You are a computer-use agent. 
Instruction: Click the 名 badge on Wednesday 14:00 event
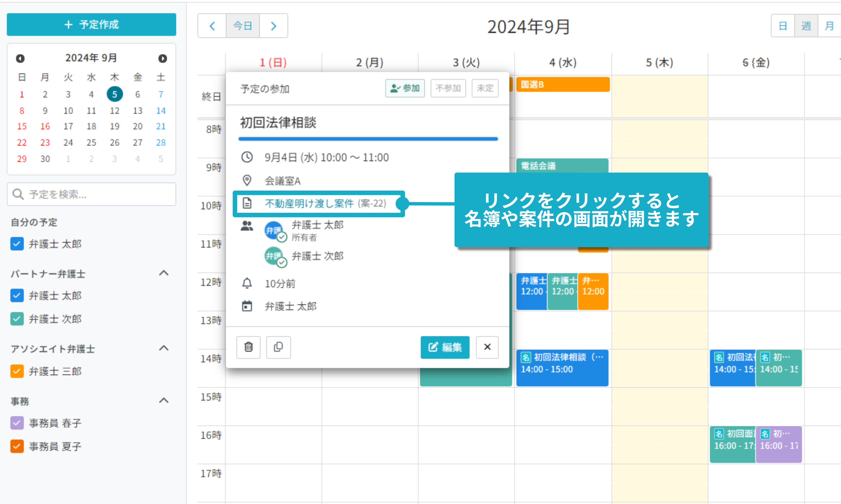tap(526, 357)
